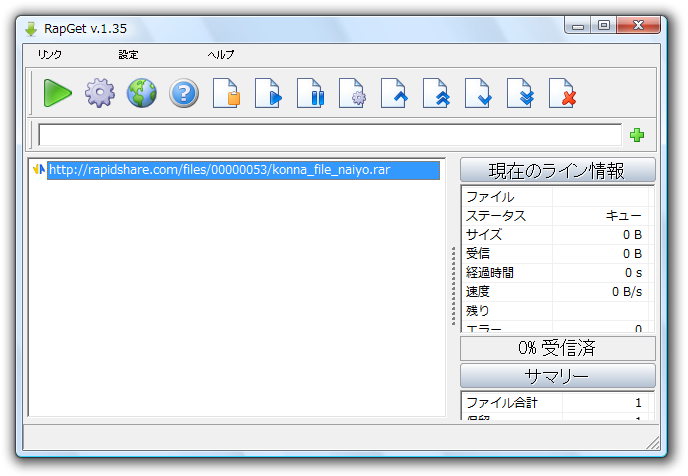
Task: Click the URL input field
Action: coord(330,135)
